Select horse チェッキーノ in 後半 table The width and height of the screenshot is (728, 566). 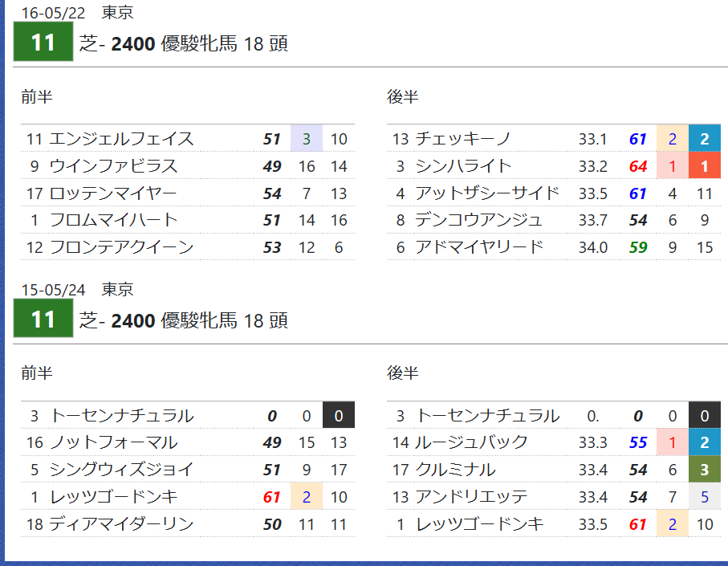click(463, 138)
